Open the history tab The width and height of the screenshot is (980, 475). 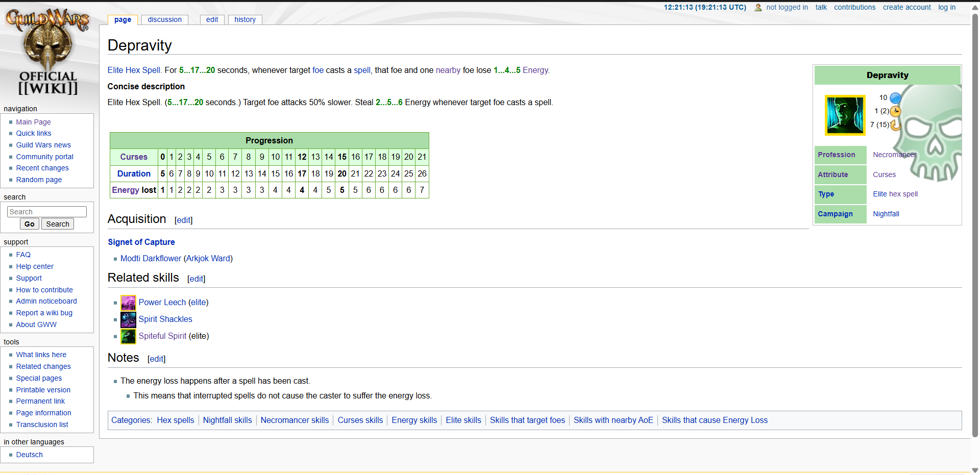(x=245, y=20)
